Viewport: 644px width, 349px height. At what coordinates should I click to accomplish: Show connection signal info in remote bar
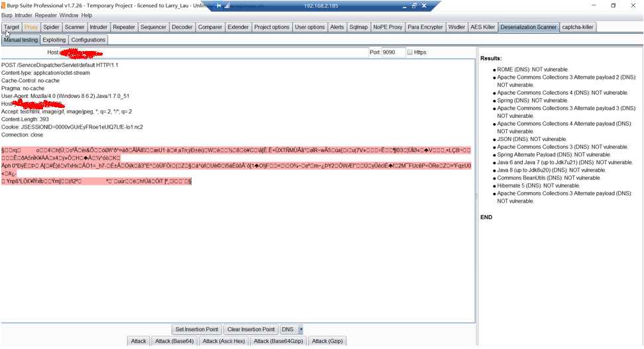227,6
